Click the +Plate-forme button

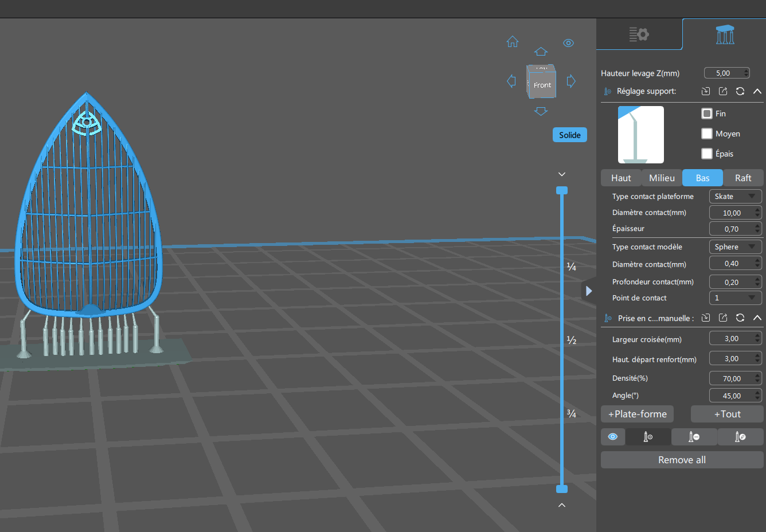[x=638, y=414]
